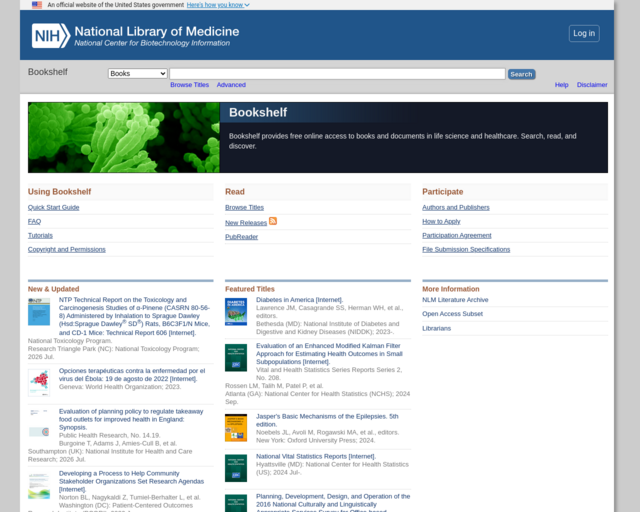
Task: Open the Open Access Subset link
Action: pyautogui.click(x=452, y=314)
